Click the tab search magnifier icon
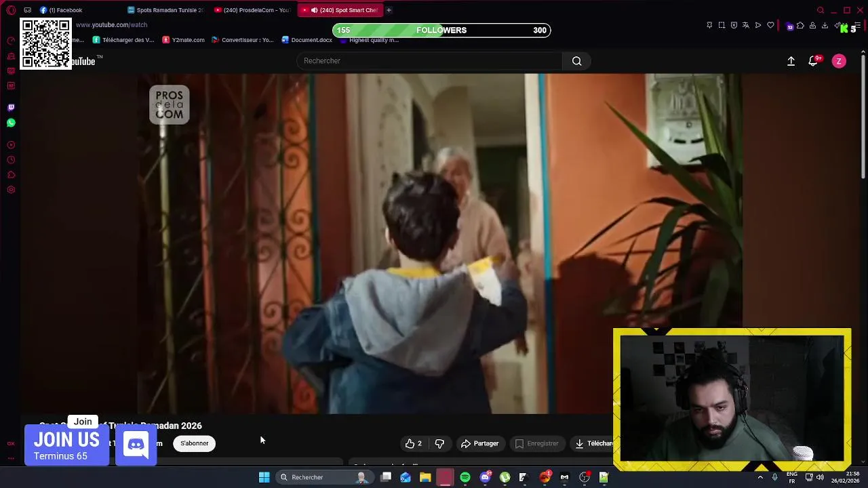 tap(821, 10)
